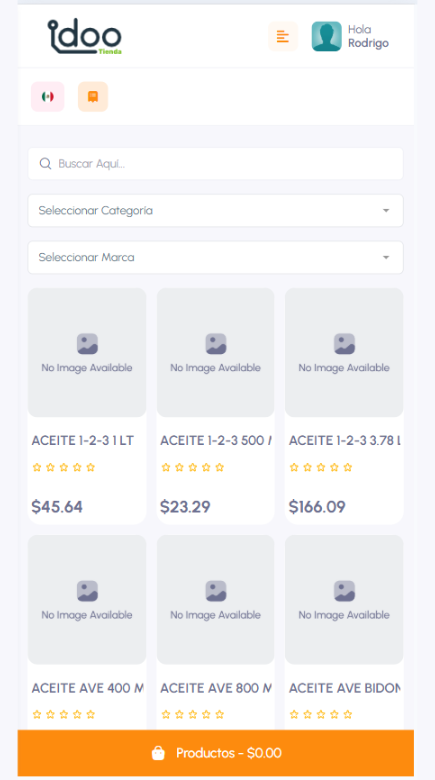
Task: Click the Buscar Aquí search field
Action: (216, 164)
